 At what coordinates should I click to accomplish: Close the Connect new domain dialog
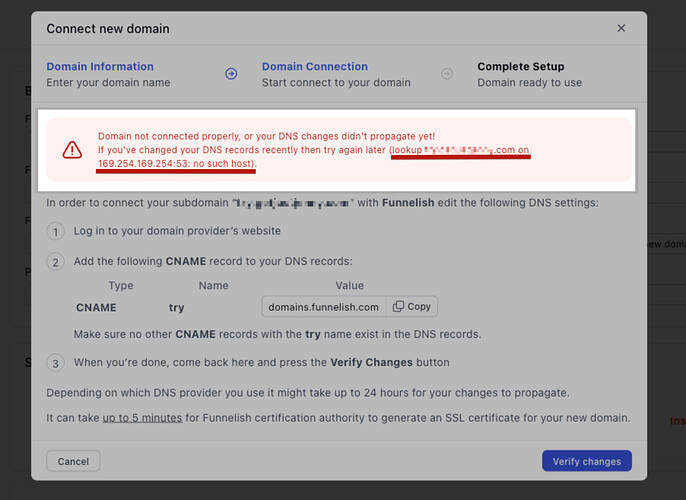click(621, 28)
